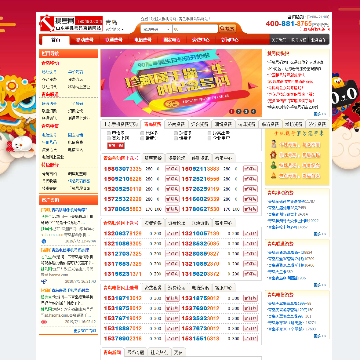Click the house icon in yellow panel
Screen dimensions: 360x360
274,155
